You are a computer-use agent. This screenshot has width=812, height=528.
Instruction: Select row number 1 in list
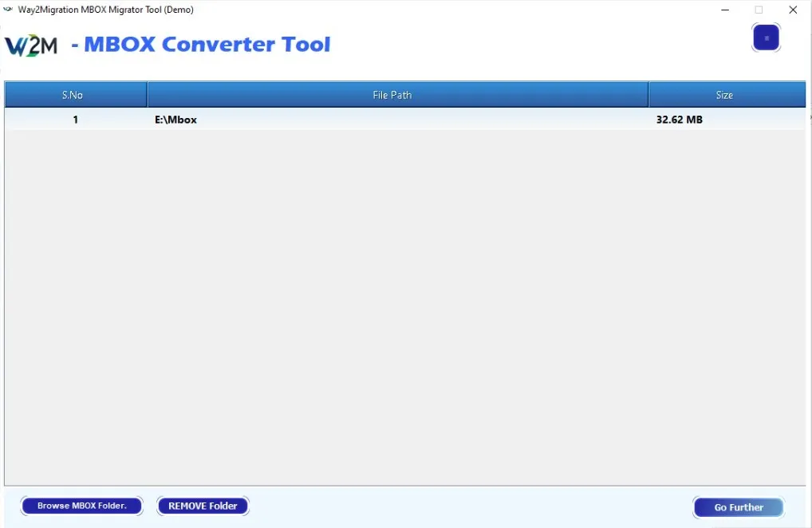76,120
